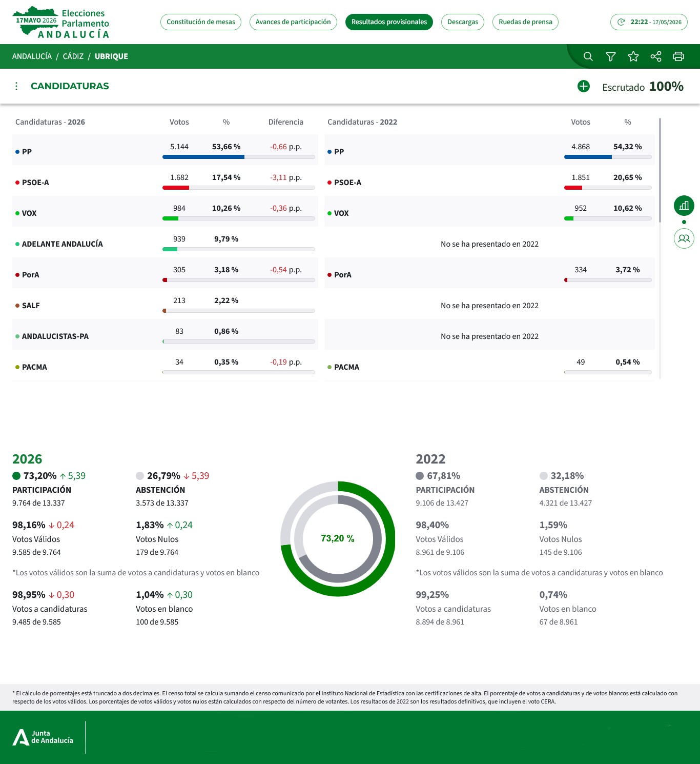Image resolution: width=700 pixels, height=764 pixels.
Task: Navigate to CÁDIZ breadcrumb
Action: point(73,56)
